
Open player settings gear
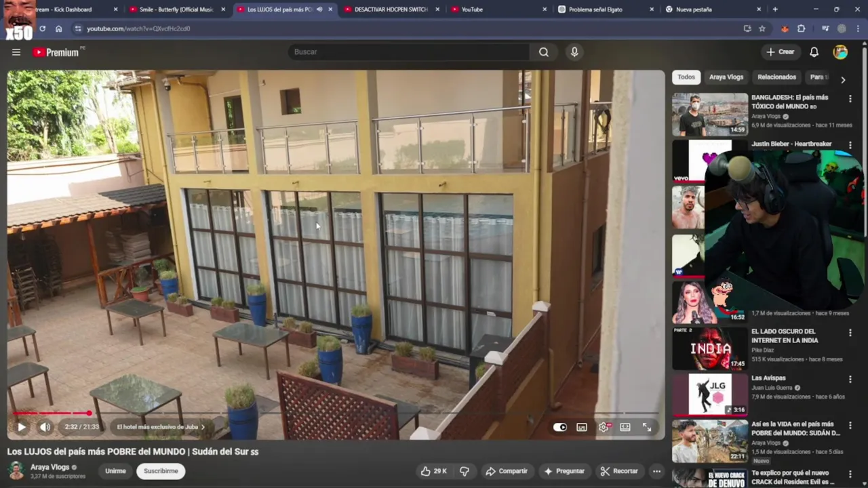coord(604,427)
